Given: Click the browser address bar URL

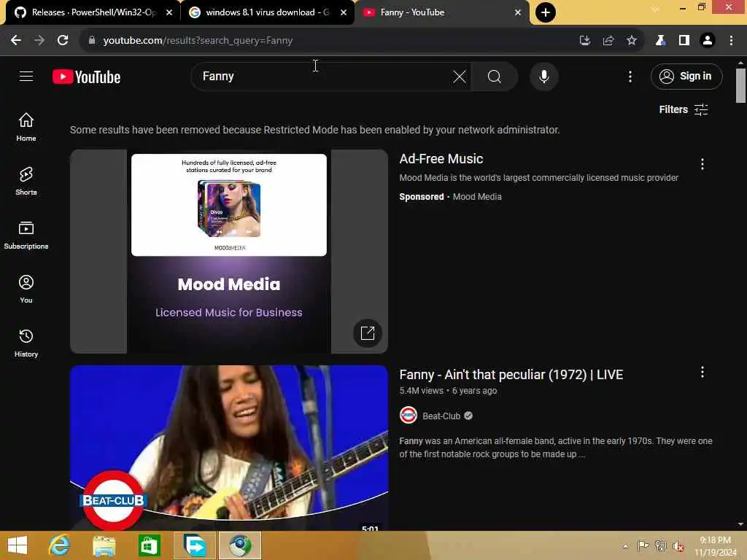Looking at the screenshot, I should (x=198, y=41).
